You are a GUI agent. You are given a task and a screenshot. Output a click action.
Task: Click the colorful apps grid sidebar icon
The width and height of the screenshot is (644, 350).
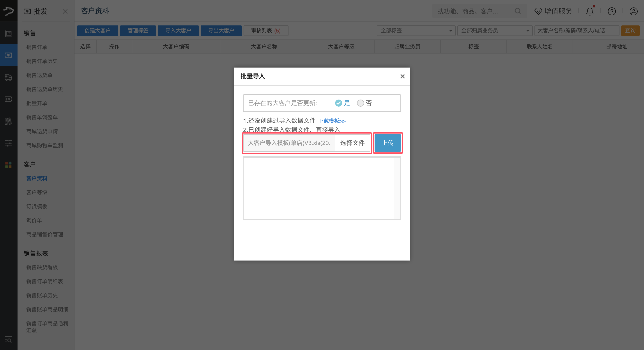8,165
